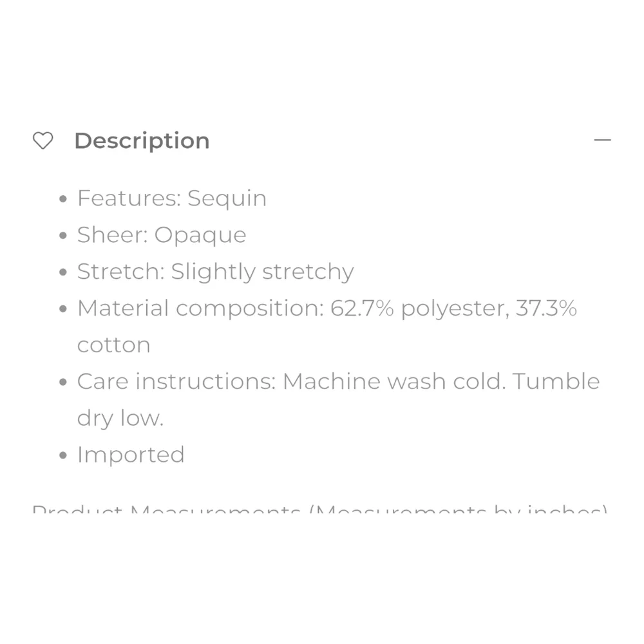This screenshot has height=644, width=644.
Task: Click the word 'Opaque'
Action: (x=200, y=236)
